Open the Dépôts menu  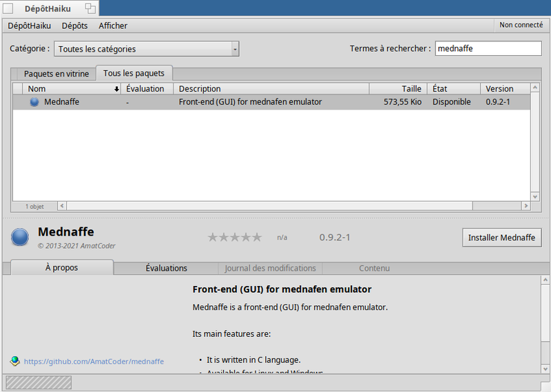click(74, 25)
